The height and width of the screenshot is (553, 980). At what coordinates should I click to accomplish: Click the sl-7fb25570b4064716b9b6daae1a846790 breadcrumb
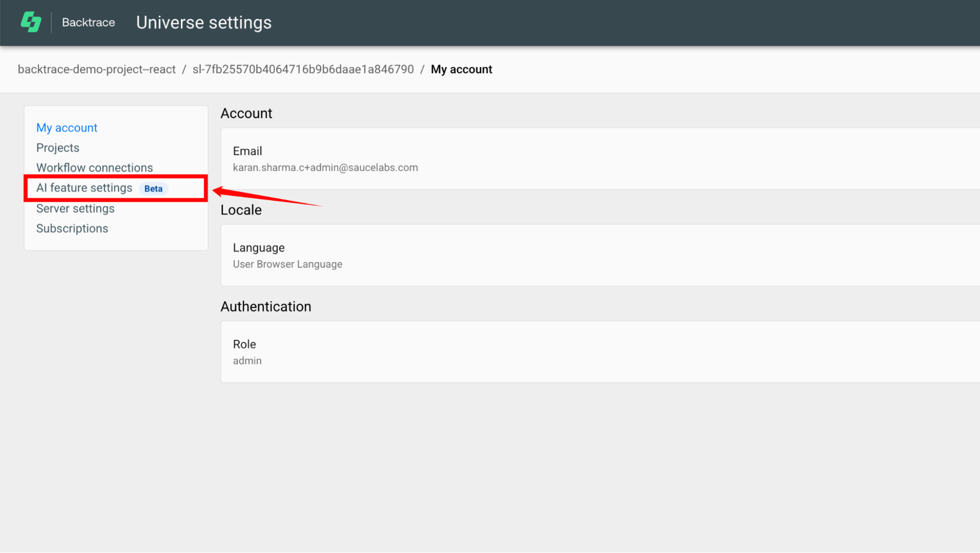(x=303, y=69)
